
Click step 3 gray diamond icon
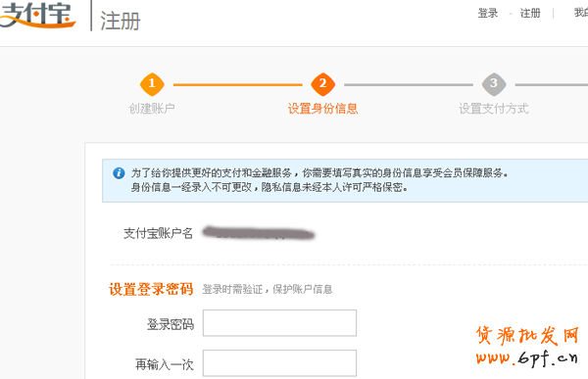click(x=494, y=84)
